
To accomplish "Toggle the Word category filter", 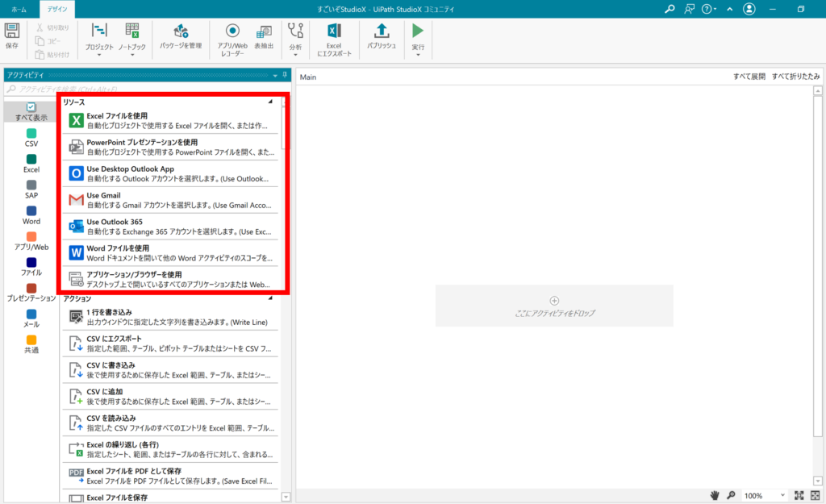I will (31, 215).
